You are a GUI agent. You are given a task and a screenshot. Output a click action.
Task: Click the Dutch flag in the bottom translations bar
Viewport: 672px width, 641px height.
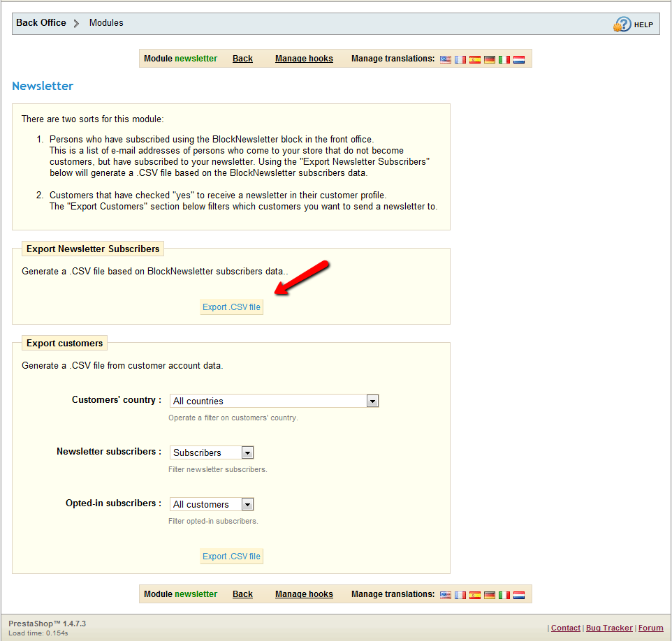point(519,595)
